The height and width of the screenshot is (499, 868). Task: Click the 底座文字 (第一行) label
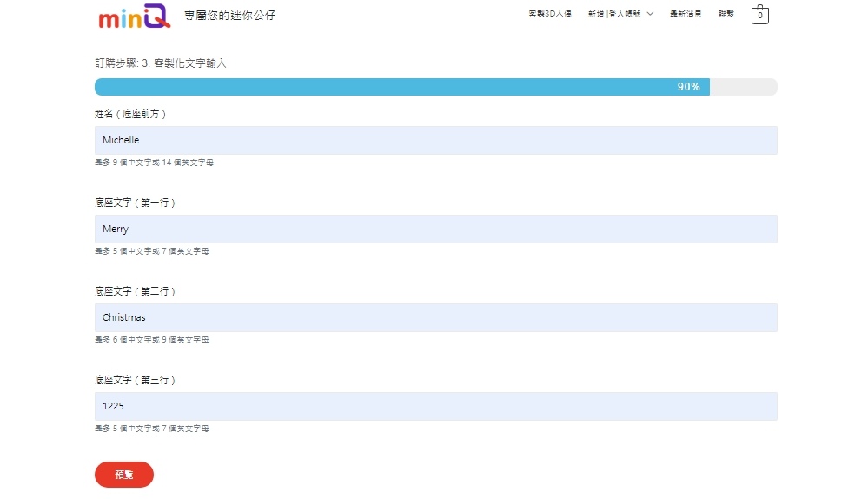tap(135, 203)
